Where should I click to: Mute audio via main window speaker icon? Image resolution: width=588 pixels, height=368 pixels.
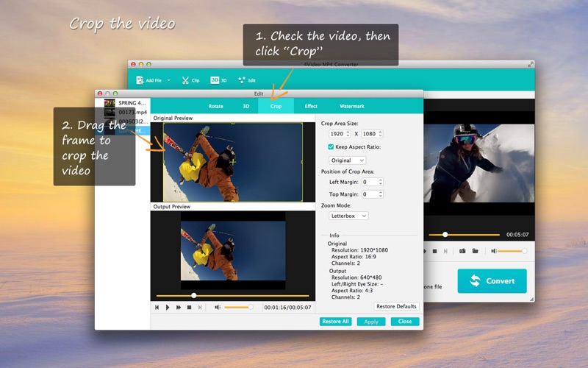point(494,251)
